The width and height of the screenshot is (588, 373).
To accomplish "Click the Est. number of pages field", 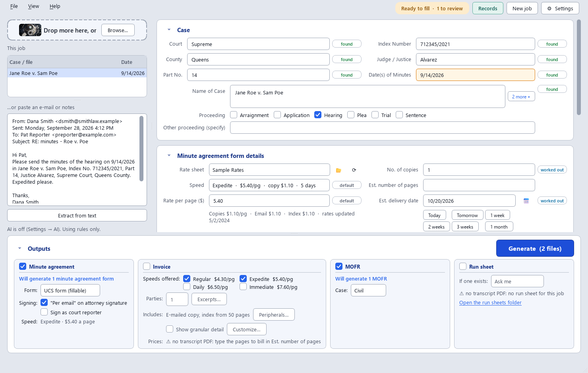I will tap(479, 185).
